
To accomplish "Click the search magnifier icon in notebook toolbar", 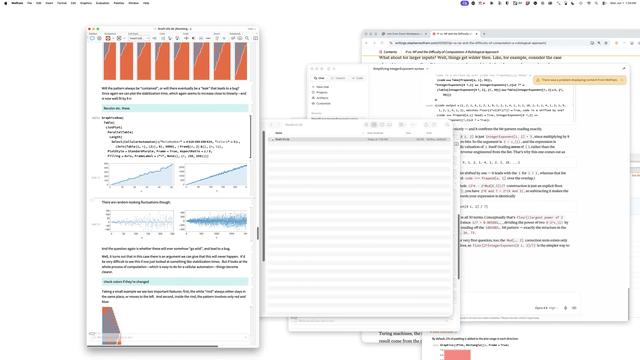I will click(x=247, y=38).
